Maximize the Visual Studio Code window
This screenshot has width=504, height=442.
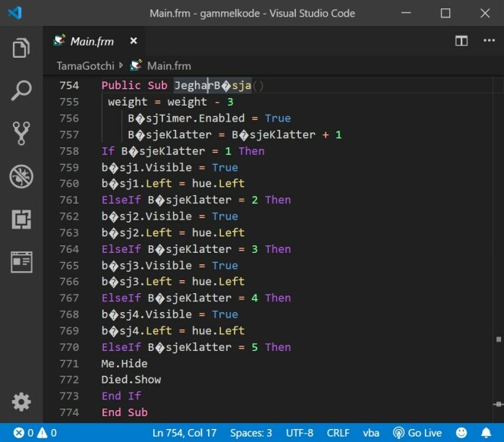point(446,13)
